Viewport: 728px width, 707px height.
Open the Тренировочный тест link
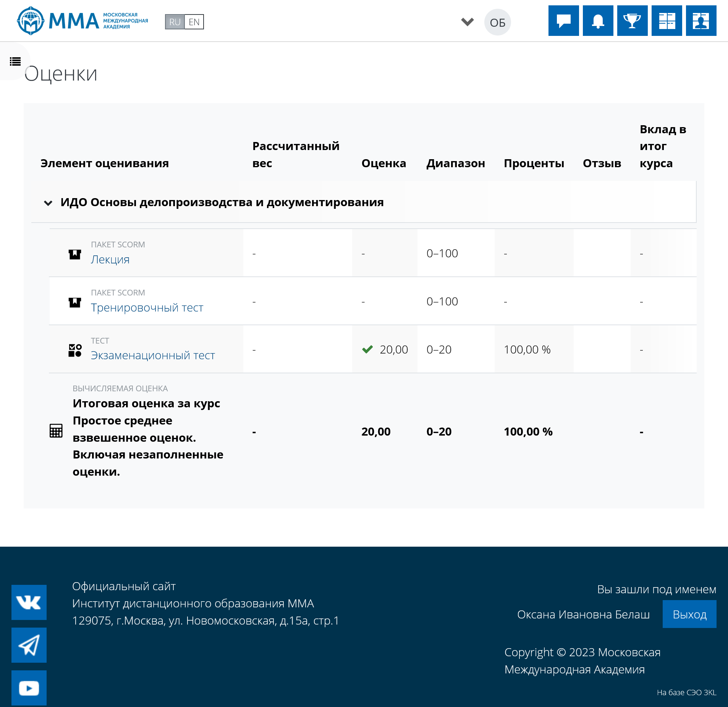147,308
